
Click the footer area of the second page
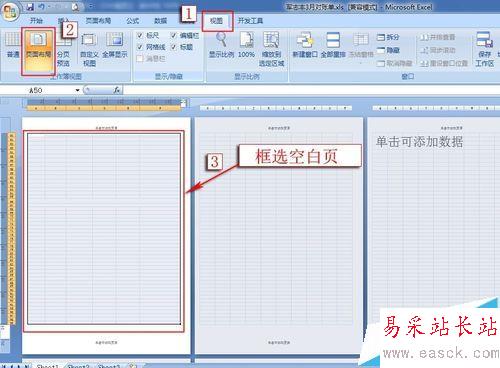coord(279,342)
